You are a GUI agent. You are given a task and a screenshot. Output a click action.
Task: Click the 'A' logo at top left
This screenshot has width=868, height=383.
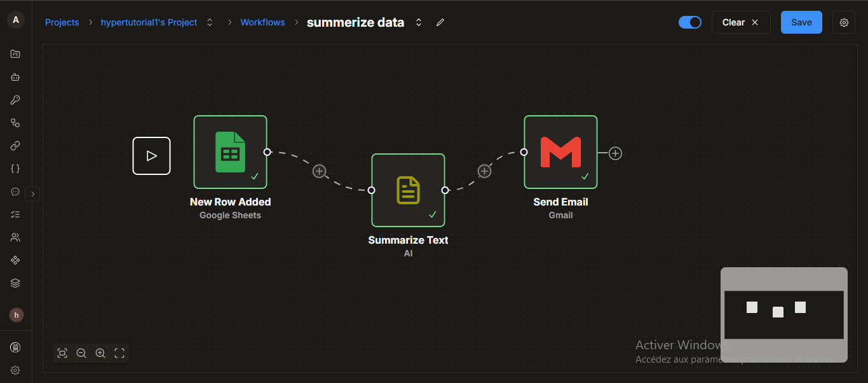pyautogui.click(x=16, y=20)
